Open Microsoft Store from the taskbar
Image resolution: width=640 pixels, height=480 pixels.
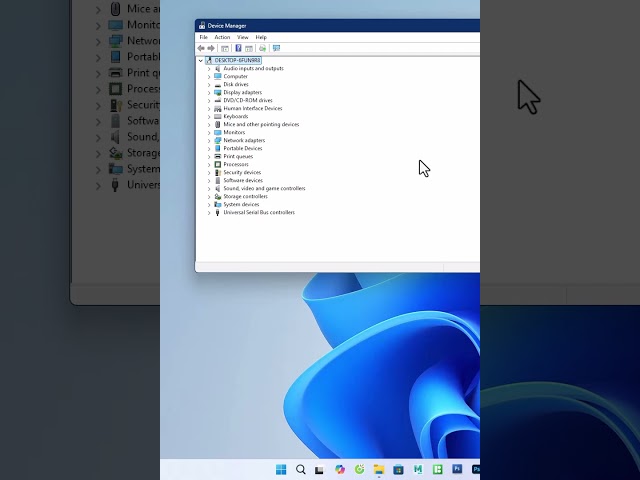(398, 469)
